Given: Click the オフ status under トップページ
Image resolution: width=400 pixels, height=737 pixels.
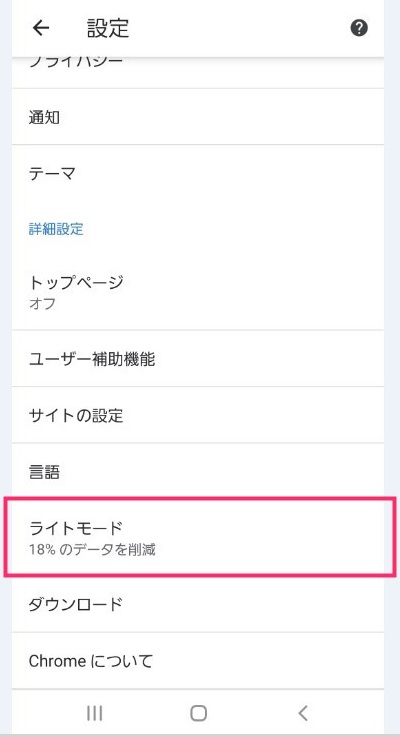Looking at the screenshot, I should click(x=42, y=303).
